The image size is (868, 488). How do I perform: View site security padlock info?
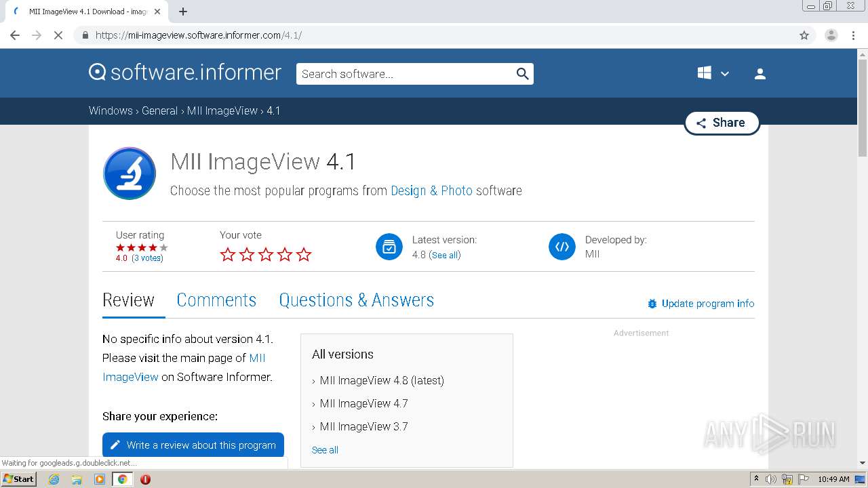(x=85, y=35)
